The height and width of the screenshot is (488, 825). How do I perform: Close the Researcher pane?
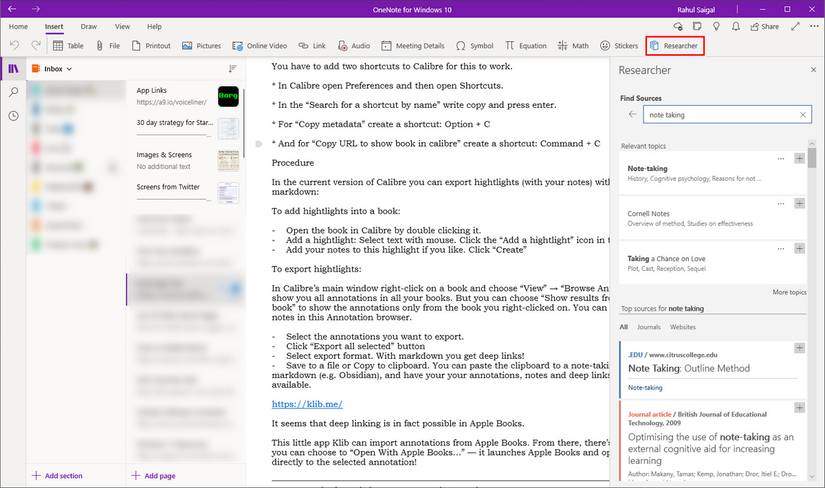[x=813, y=69]
